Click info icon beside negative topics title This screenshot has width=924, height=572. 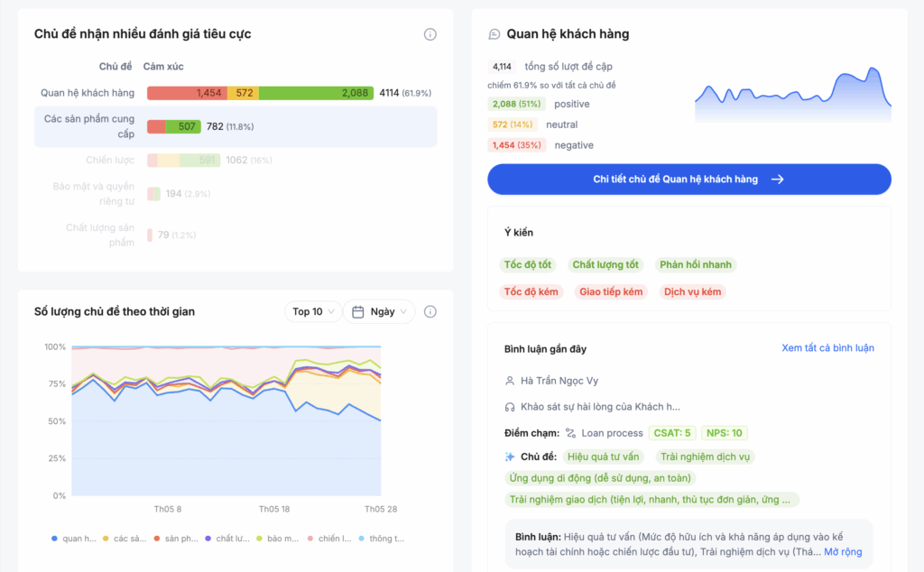[x=430, y=34]
